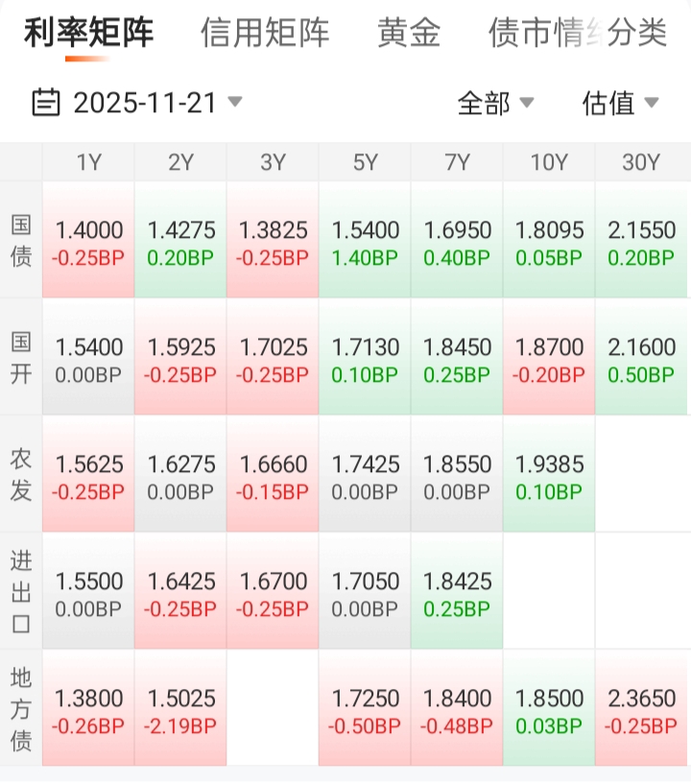Open the 黄金 tab

[409, 33]
